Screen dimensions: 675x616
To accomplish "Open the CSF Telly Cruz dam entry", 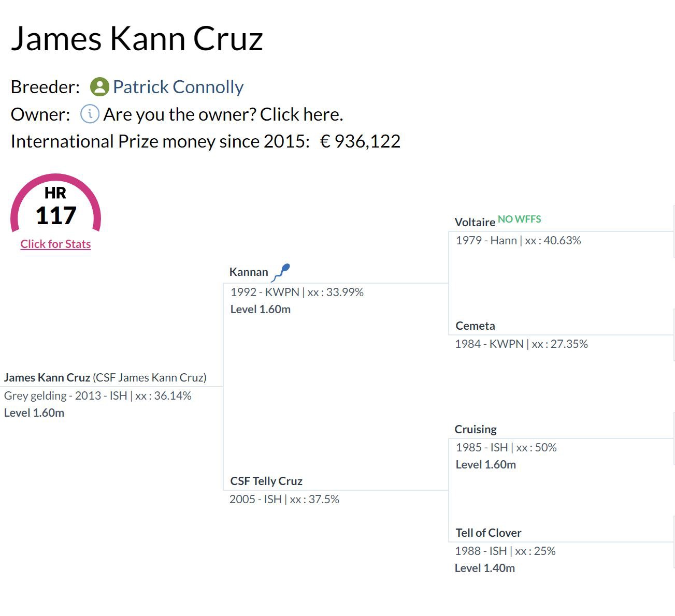I will click(x=266, y=481).
